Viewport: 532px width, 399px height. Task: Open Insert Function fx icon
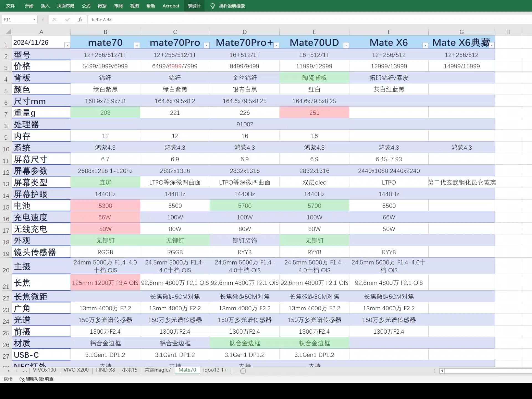click(80, 19)
